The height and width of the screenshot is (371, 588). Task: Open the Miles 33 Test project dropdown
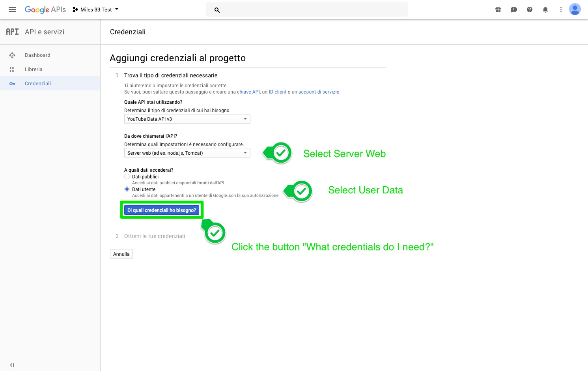(95, 9)
